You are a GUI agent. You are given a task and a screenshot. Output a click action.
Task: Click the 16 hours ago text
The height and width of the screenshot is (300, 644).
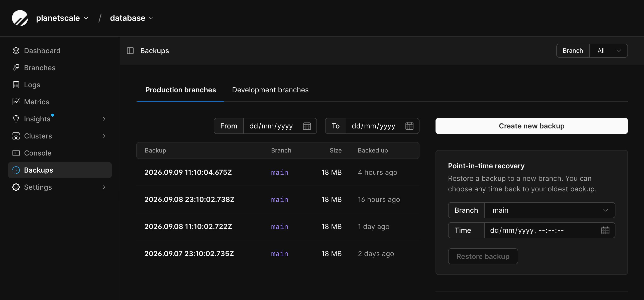pyautogui.click(x=379, y=199)
